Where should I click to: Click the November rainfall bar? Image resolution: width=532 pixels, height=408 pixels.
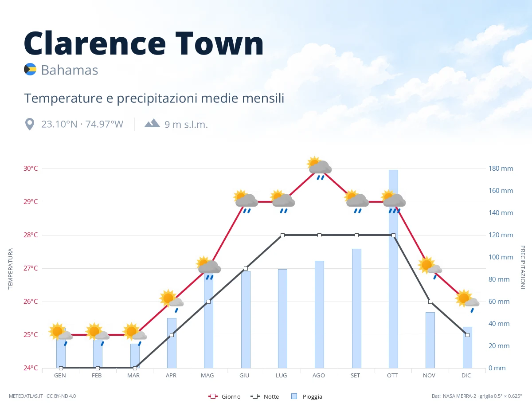(430, 340)
